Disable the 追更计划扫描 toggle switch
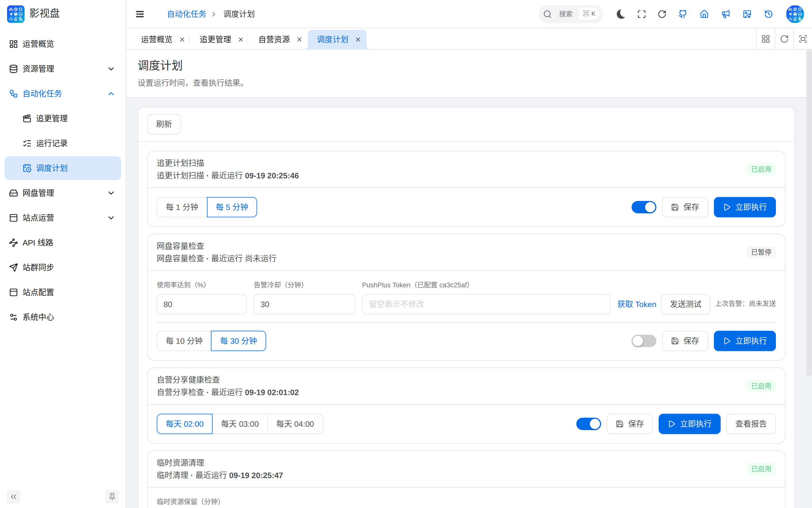Screen dimensions: 812x508 pyautogui.click(x=644, y=207)
